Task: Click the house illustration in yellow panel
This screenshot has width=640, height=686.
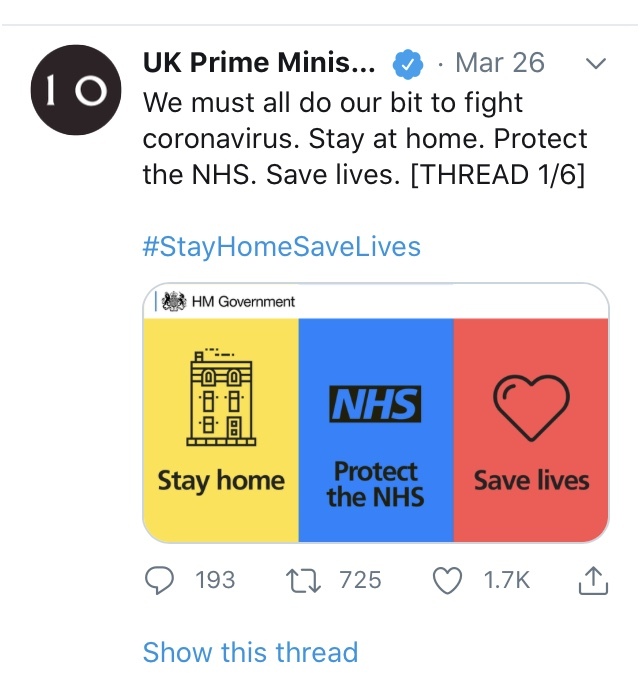Action: [x=221, y=396]
